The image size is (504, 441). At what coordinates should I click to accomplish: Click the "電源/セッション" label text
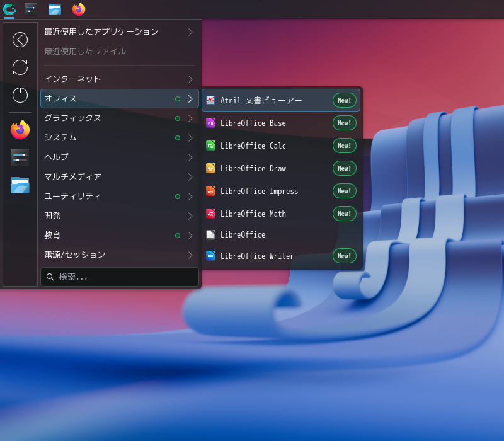pyautogui.click(x=75, y=255)
